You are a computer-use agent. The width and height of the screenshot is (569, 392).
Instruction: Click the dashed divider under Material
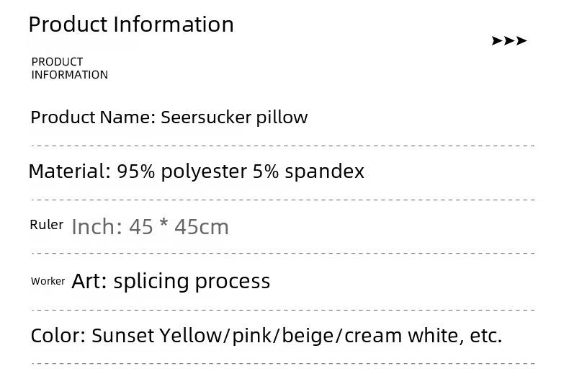click(x=283, y=200)
